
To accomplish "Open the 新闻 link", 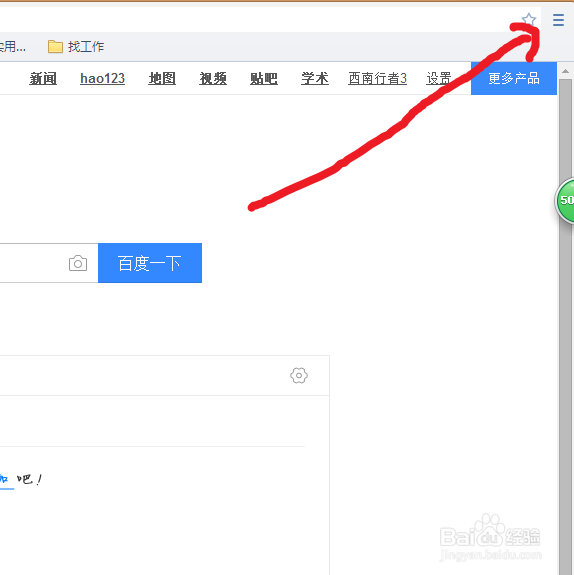I will coord(43,78).
